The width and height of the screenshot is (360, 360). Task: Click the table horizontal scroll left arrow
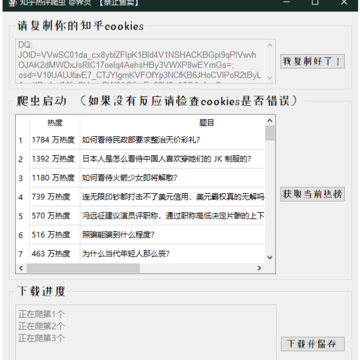(x=21, y=268)
